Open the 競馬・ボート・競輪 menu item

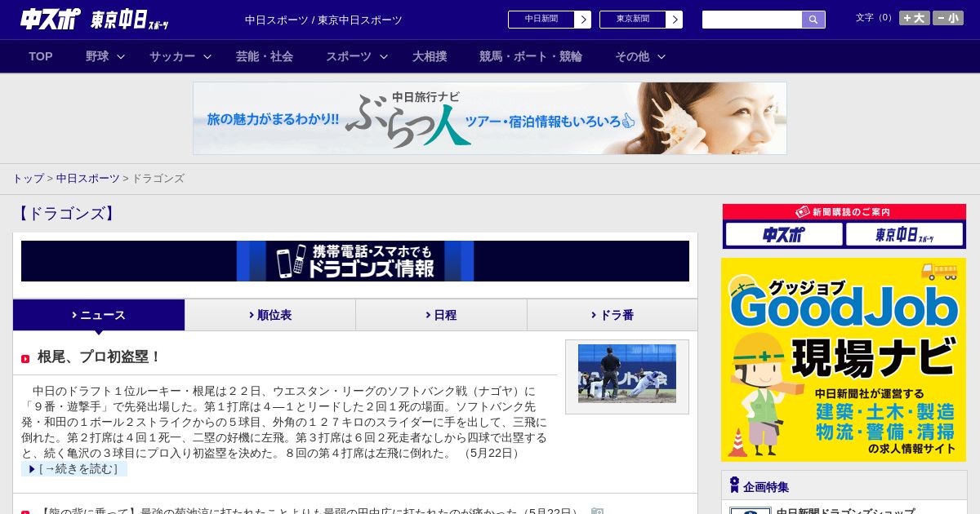point(531,56)
